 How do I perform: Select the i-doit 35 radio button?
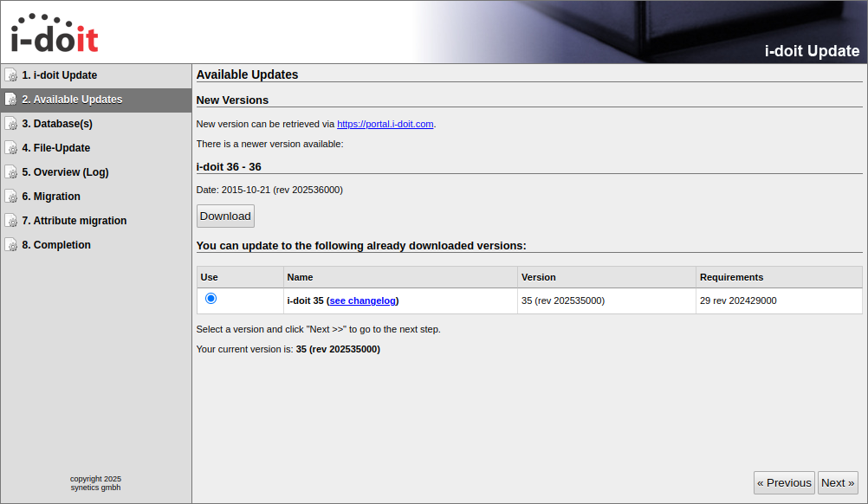coord(211,299)
